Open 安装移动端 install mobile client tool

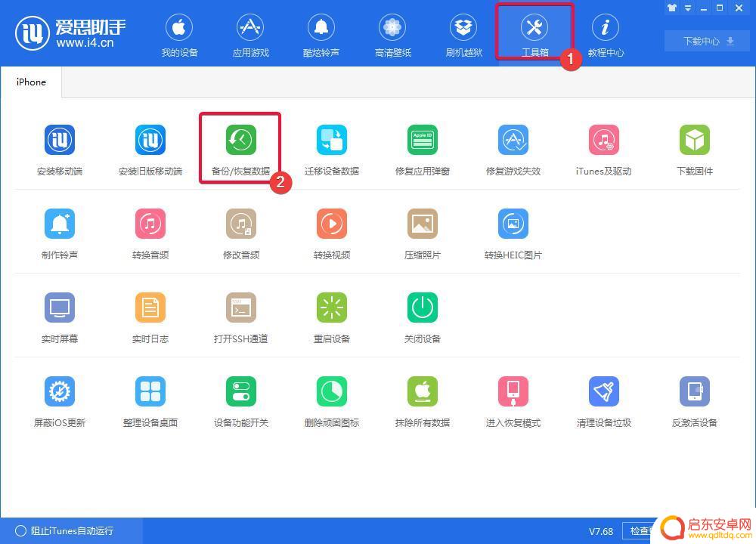(x=60, y=150)
